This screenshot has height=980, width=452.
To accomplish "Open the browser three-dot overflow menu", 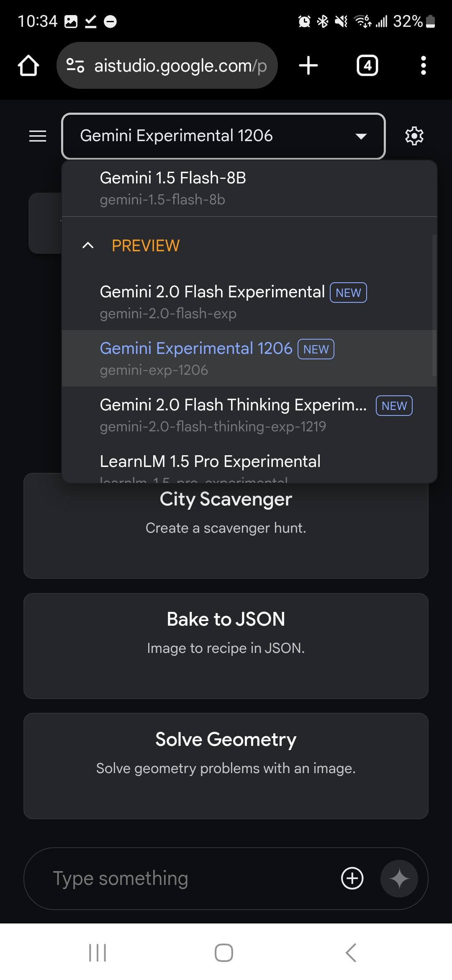I will click(423, 66).
